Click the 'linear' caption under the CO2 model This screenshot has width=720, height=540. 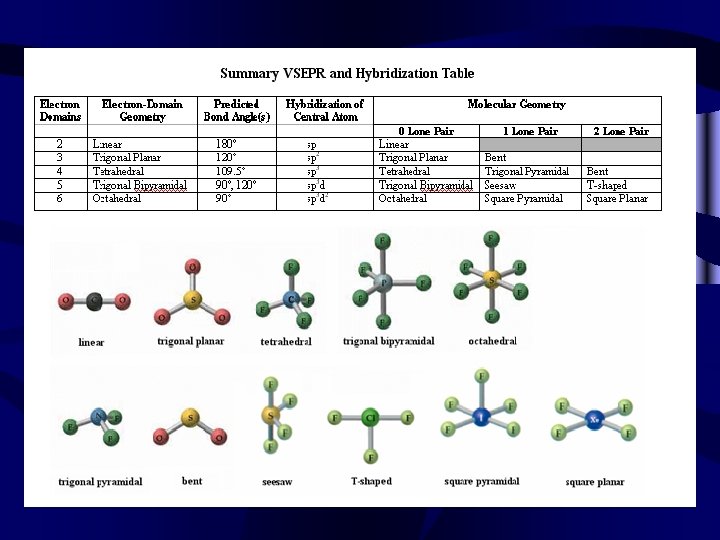pos(91,342)
